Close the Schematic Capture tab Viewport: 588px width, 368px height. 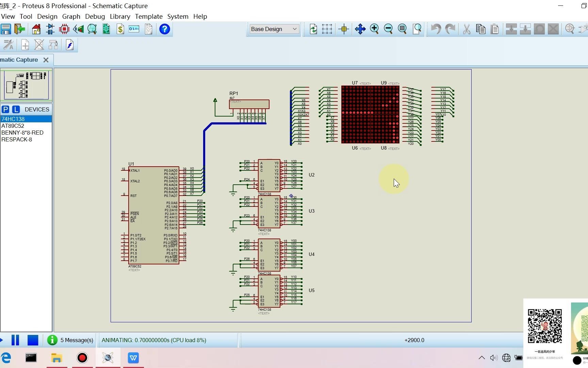46,60
